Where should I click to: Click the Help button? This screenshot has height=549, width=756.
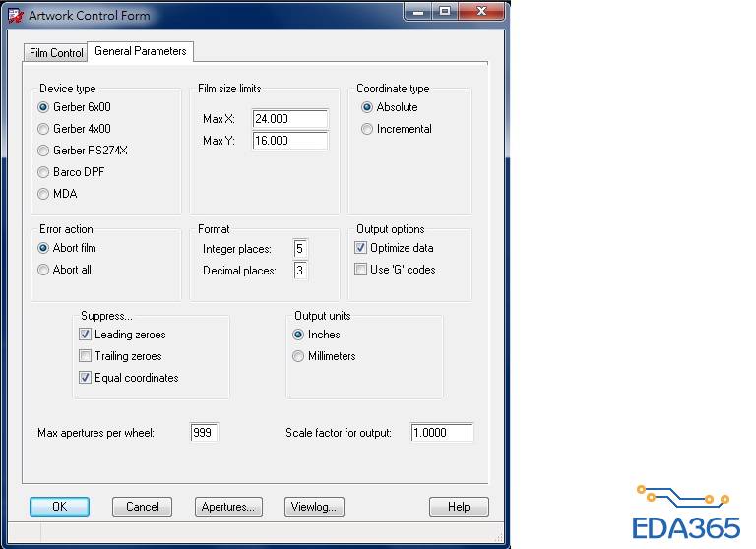[459, 507]
